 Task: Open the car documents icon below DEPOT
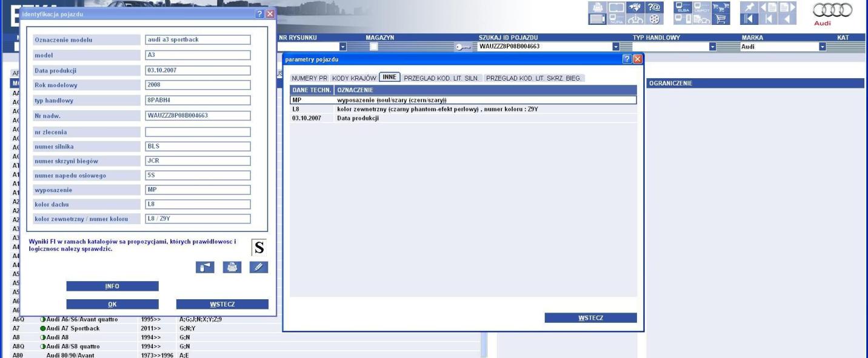coord(702,19)
